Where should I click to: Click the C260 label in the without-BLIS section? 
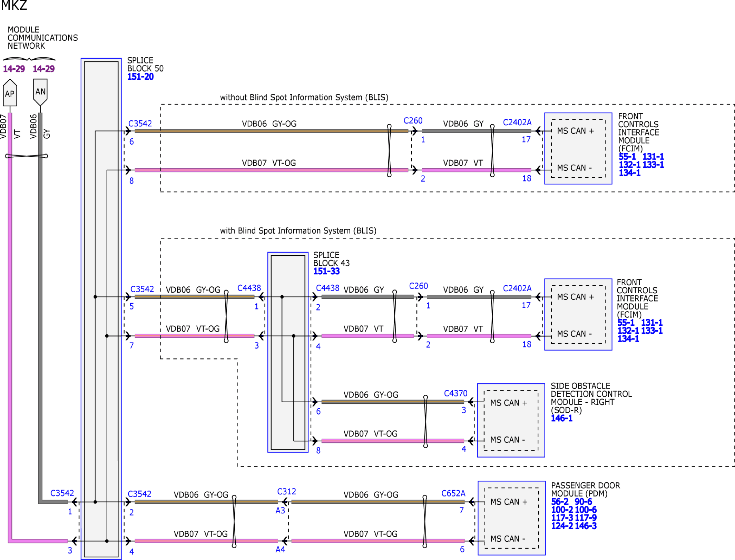click(413, 120)
